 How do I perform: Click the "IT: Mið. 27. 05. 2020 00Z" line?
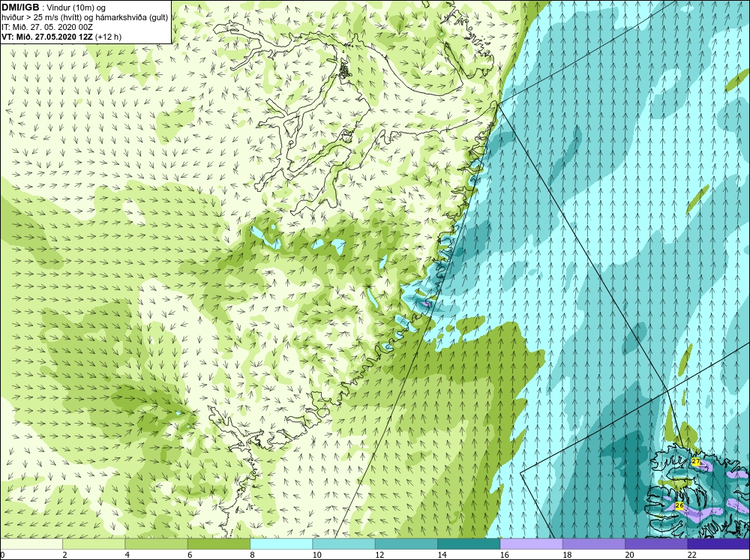click(46, 27)
